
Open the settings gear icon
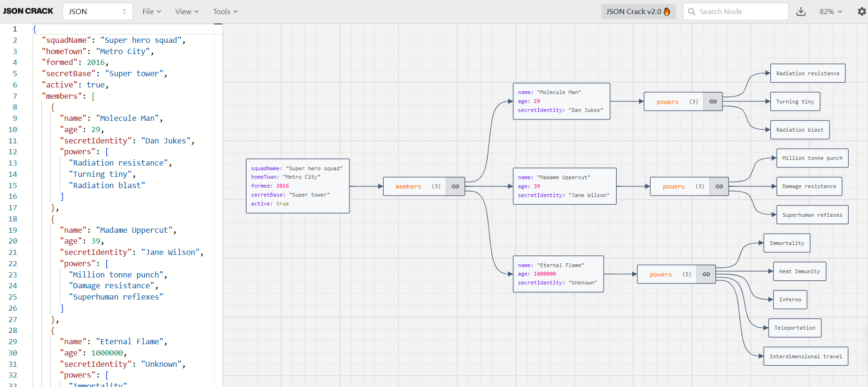point(862,11)
